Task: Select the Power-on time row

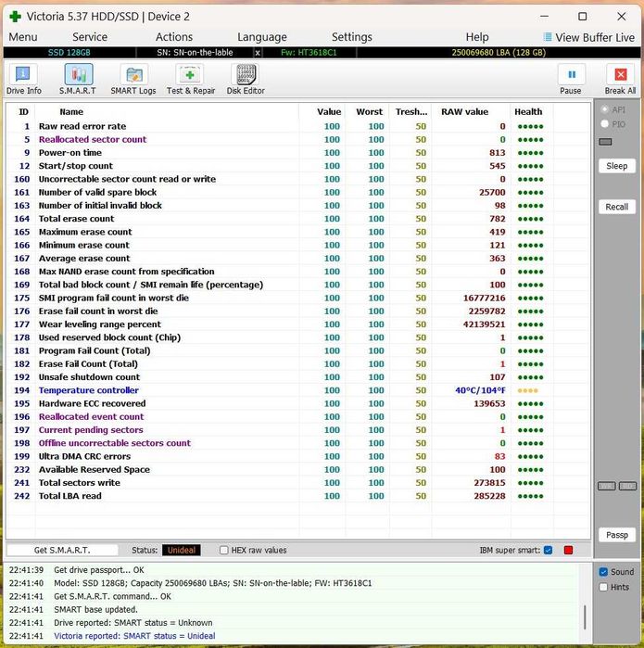Action: pyautogui.click(x=297, y=152)
